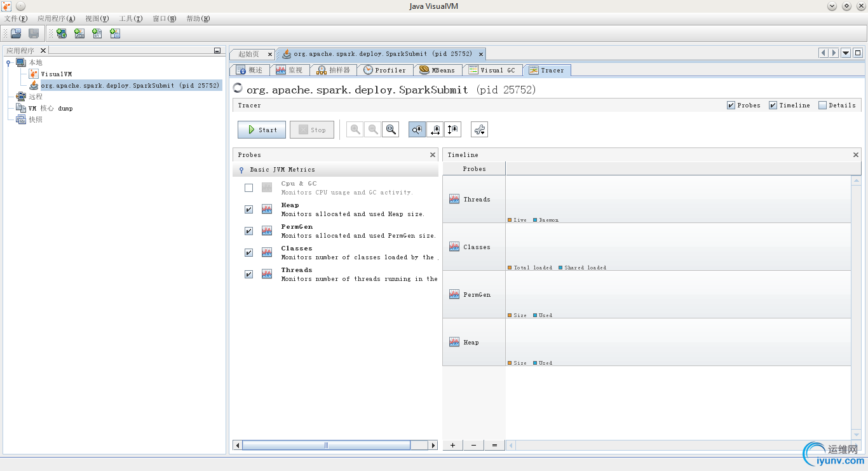
Task: Switch to the 抽样器 sampler tab
Action: (x=334, y=70)
